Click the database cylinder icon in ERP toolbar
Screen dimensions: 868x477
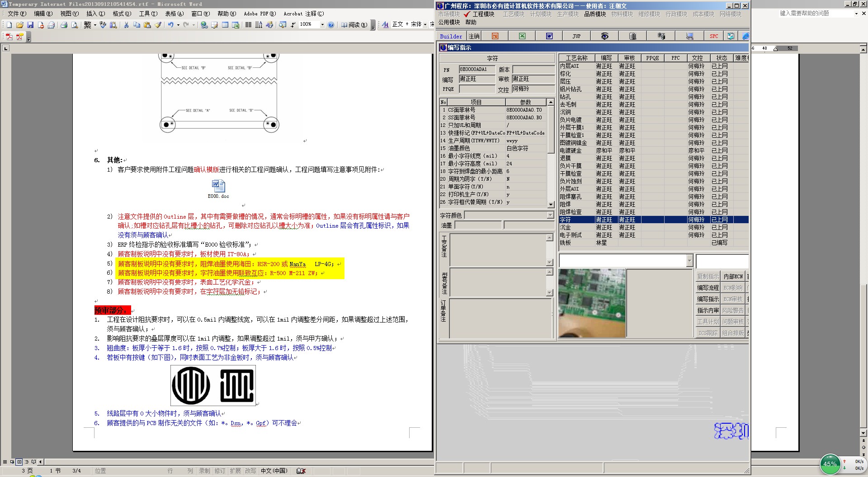point(632,36)
